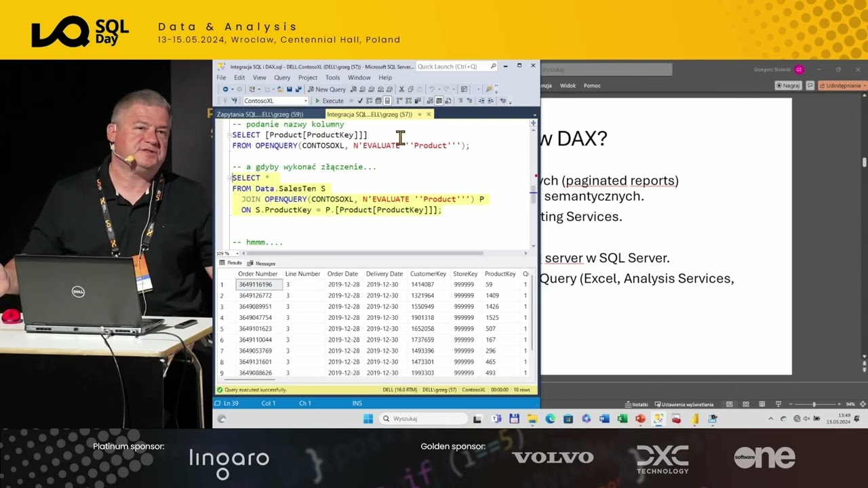868x488 pixels.
Task: Click the Decrease Indent icon
Action: coord(481,101)
